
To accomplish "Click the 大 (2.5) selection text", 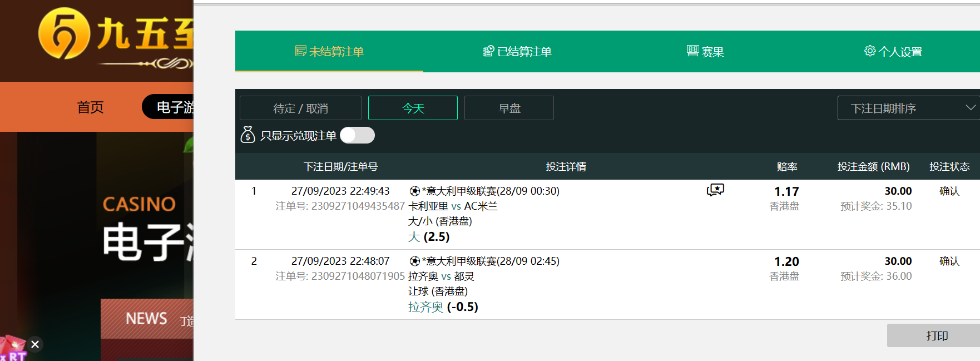I will (429, 236).
